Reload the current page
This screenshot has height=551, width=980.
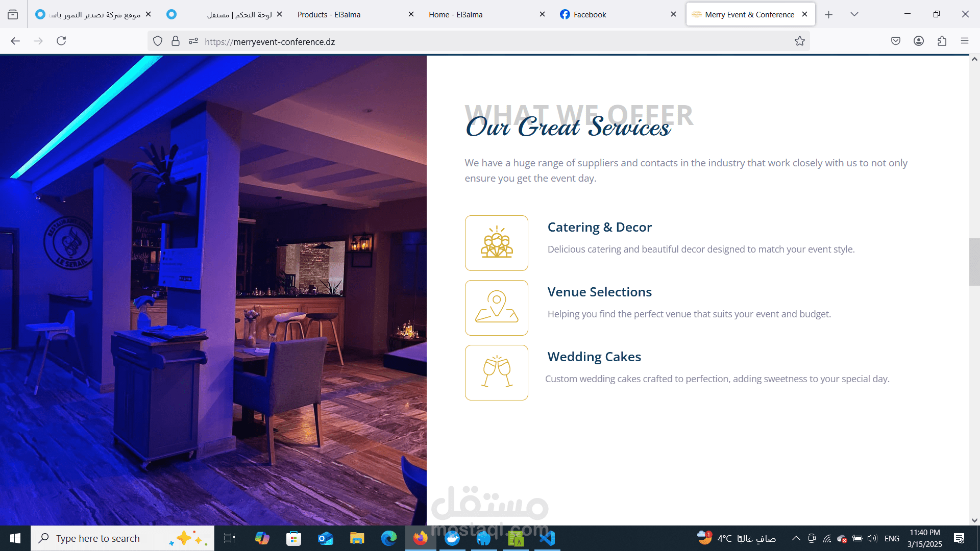tap(61, 41)
